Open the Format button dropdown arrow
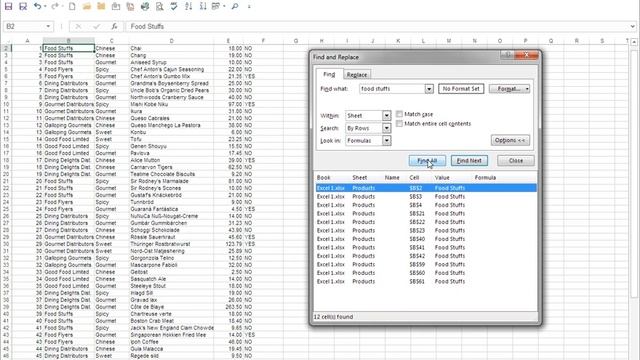The image size is (640, 360). [x=527, y=89]
